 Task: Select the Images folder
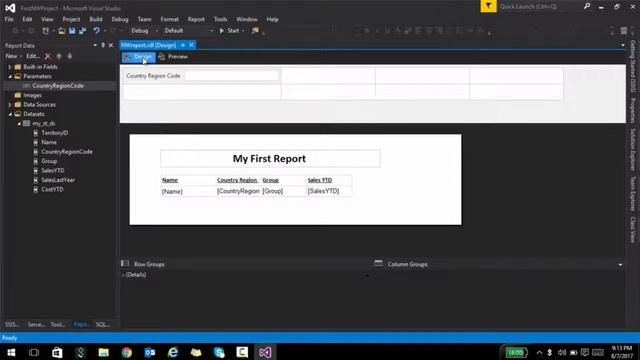[32, 95]
